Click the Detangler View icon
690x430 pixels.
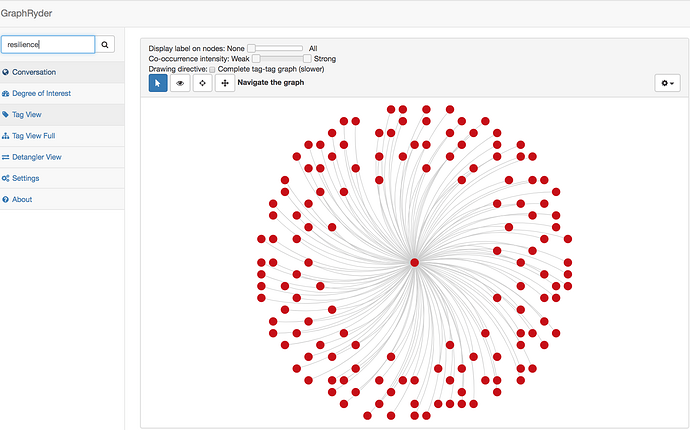click(5, 157)
